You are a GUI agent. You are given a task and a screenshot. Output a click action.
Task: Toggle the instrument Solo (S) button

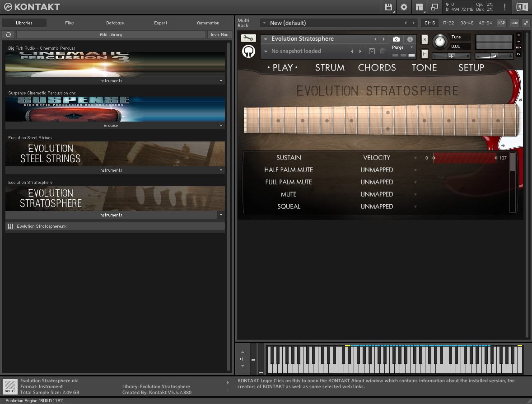click(425, 39)
